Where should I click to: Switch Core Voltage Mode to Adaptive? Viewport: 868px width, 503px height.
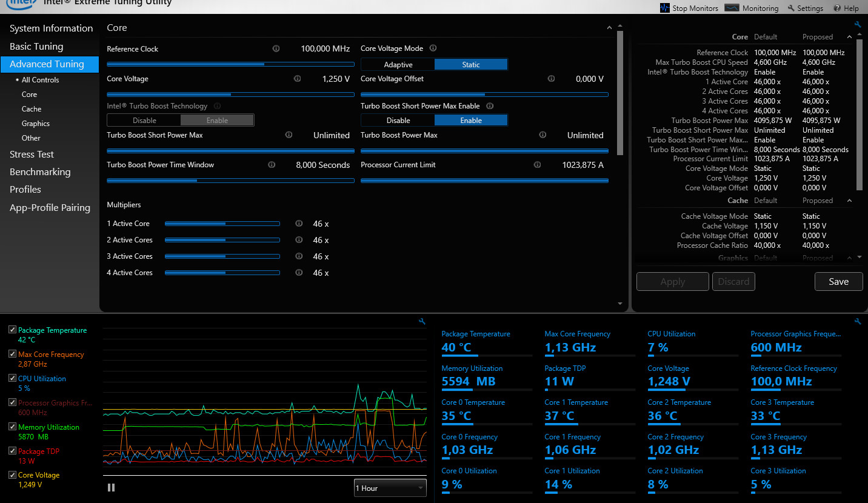pos(398,64)
